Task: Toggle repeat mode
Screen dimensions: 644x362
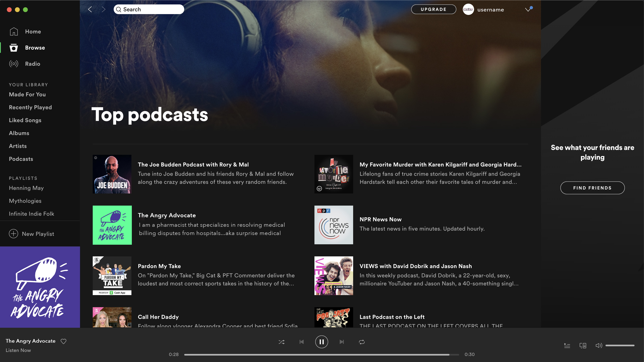Action: click(x=362, y=342)
